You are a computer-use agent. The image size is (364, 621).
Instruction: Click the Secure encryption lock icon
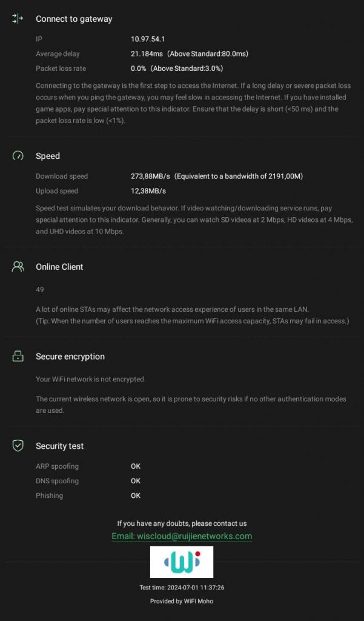click(x=18, y=357)
